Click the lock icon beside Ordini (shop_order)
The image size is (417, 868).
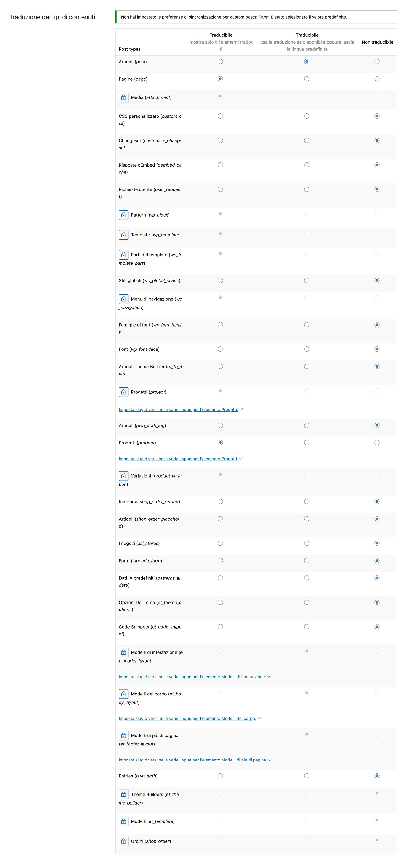click(123, 841)
